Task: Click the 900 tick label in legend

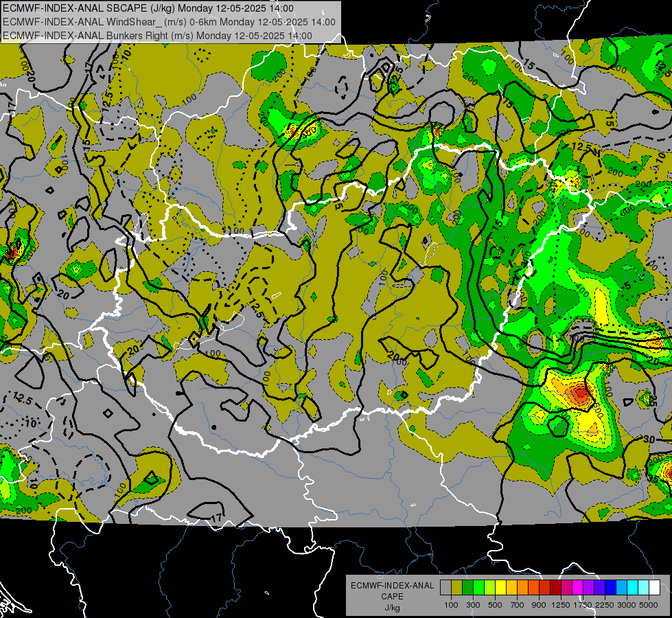Action: pyautogui.click(x=539, y=605)
